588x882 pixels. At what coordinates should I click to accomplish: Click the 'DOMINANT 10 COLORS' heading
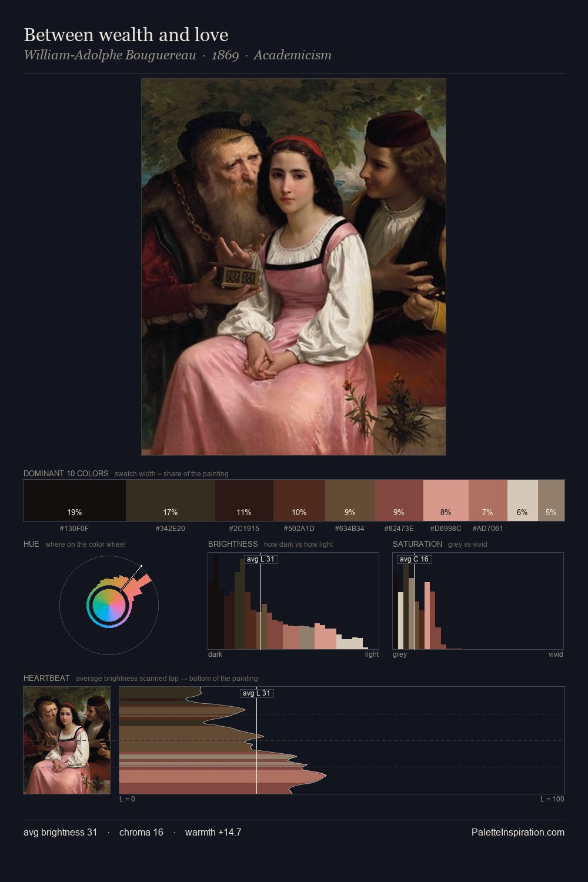(x=66, y=473)
